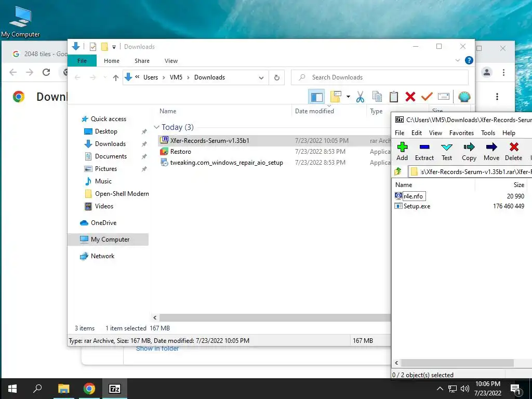This screenshot has width=532, height=399.
Task: Click the 7-Zip Add button
Action: click(402, 152)
